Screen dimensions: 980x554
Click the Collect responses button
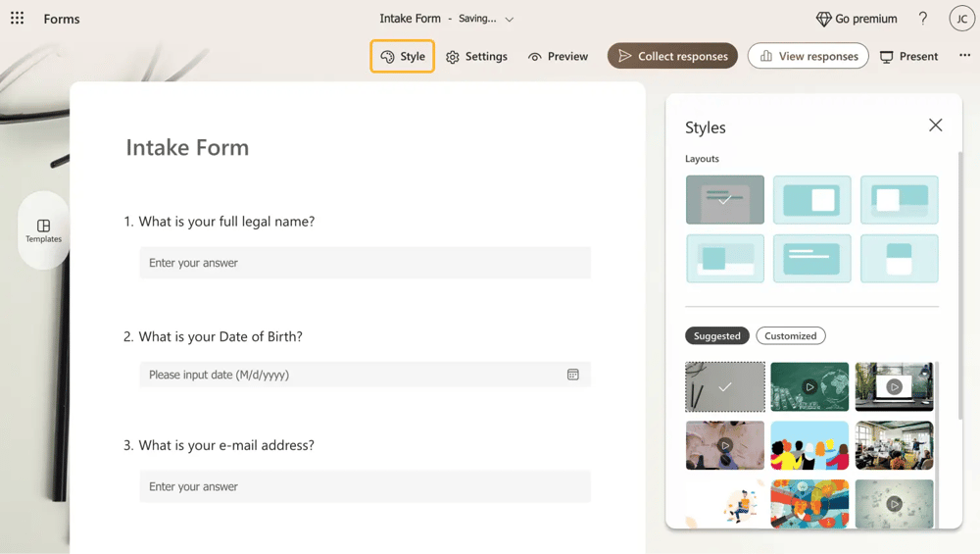(672, 56)
